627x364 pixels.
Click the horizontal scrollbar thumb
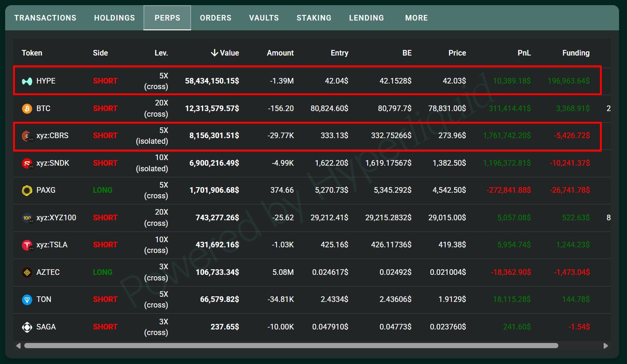(291, 346)
